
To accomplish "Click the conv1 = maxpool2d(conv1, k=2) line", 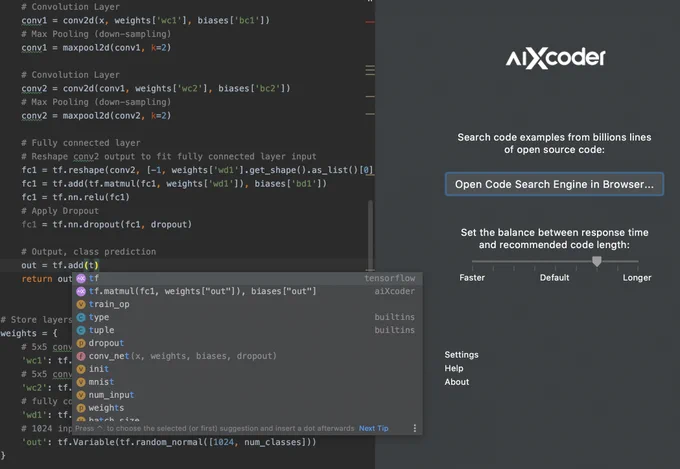I will coord(96,47).
